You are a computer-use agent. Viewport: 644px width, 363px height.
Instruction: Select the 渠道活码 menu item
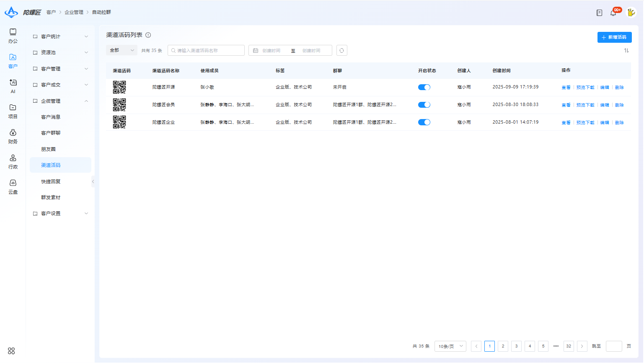pos(60,165)
